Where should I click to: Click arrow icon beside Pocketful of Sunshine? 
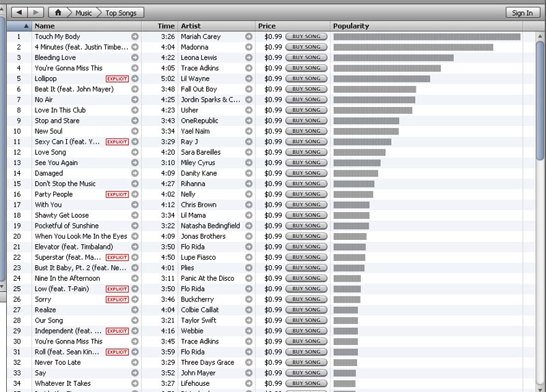[134, 226]
